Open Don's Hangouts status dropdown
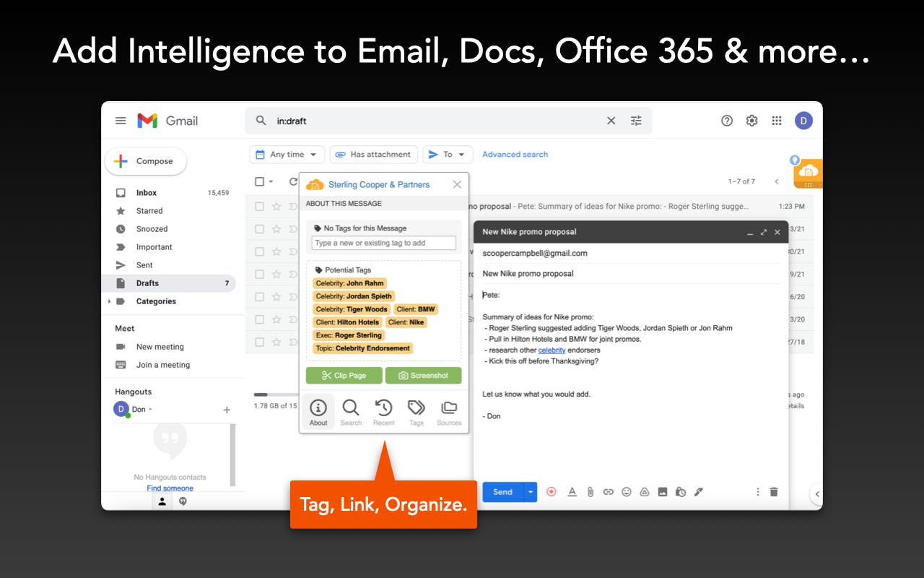 pos(150,410)
